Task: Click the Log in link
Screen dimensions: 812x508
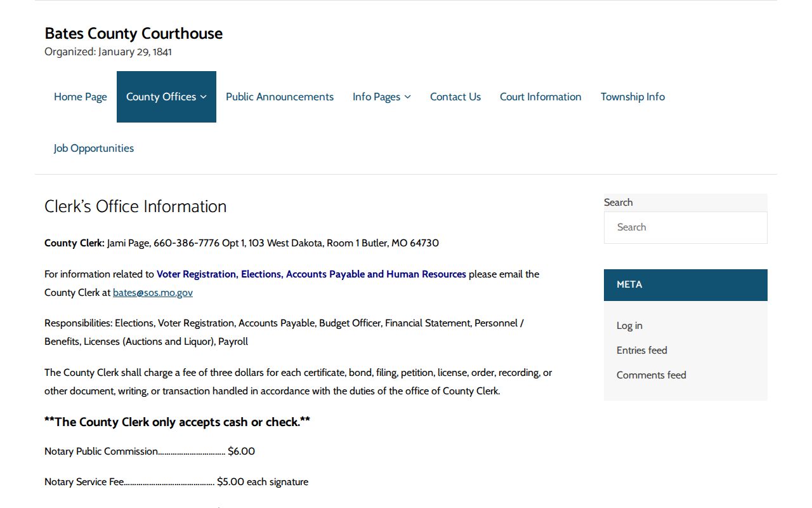Action: (629, 326)
